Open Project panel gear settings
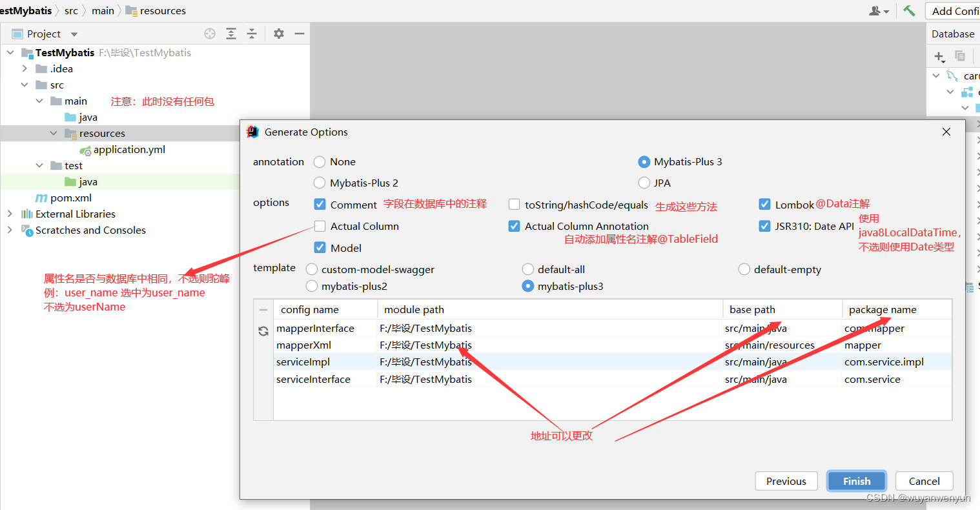This screenshot has height=510, width=980. click(279, 34)
